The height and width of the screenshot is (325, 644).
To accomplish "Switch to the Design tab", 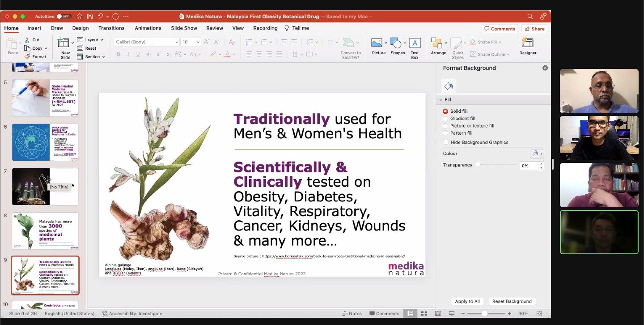I will 80,28.
